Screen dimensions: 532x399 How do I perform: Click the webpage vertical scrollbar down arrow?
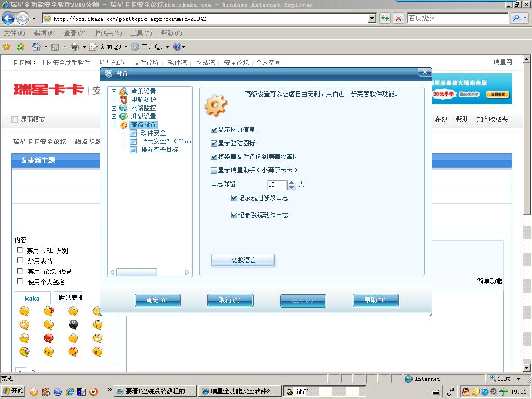tap(527, 368)
